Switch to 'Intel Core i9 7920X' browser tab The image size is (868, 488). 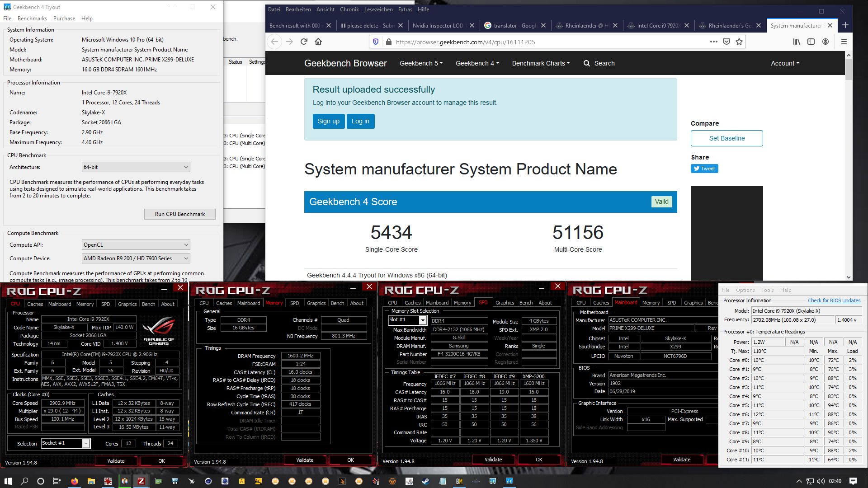658,25
